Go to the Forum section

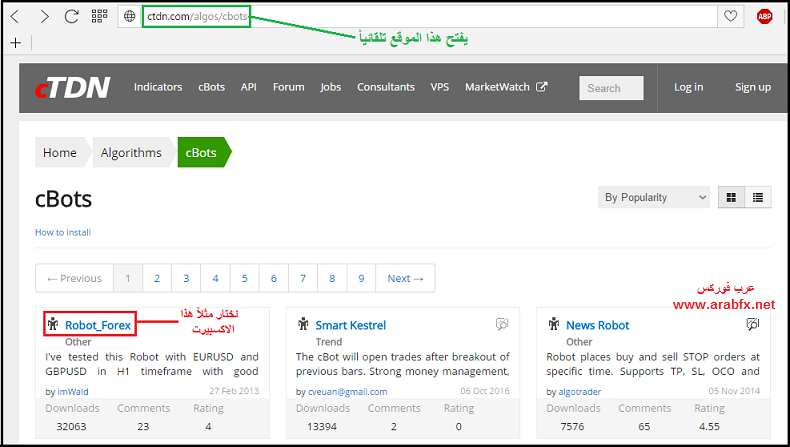[289, 87]
